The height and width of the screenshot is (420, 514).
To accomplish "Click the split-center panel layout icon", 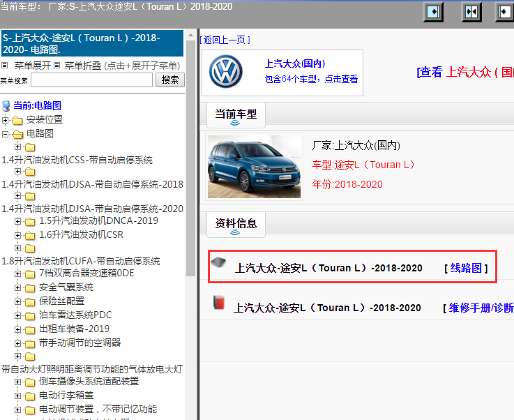I will 471,12.
